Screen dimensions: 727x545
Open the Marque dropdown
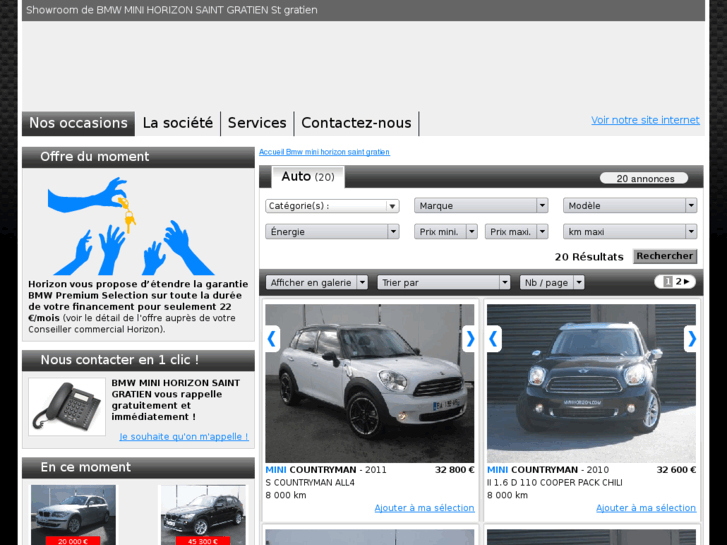481,205
